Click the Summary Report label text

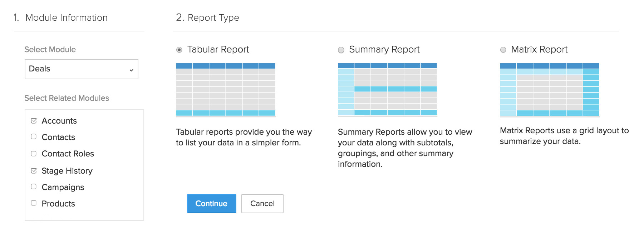[384, 49]
